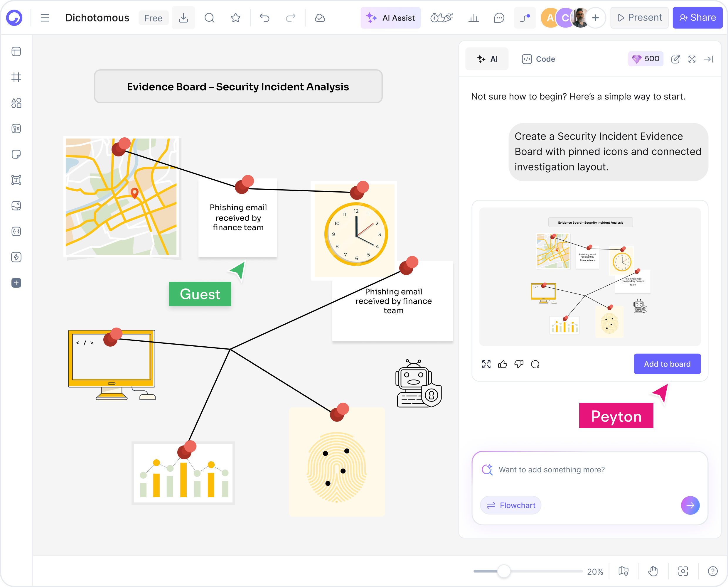Star this board as favorite

tap(236, 18)
